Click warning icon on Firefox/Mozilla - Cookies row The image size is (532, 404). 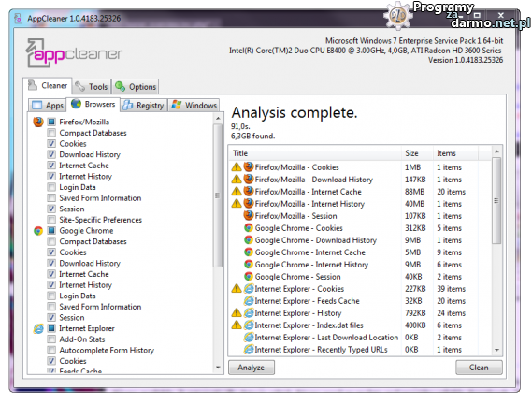point(237,167)
